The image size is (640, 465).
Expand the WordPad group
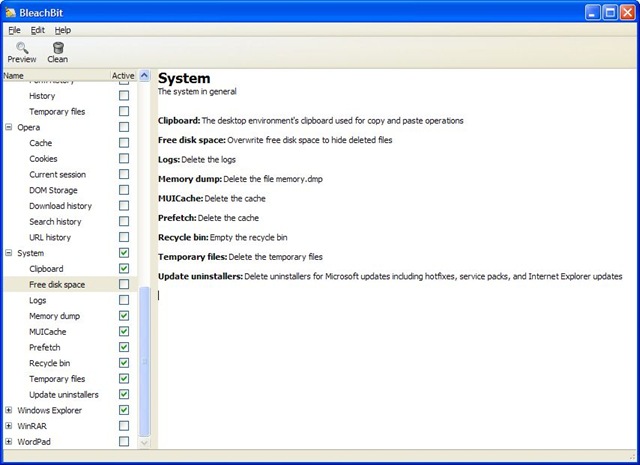[x=9, y=441]
